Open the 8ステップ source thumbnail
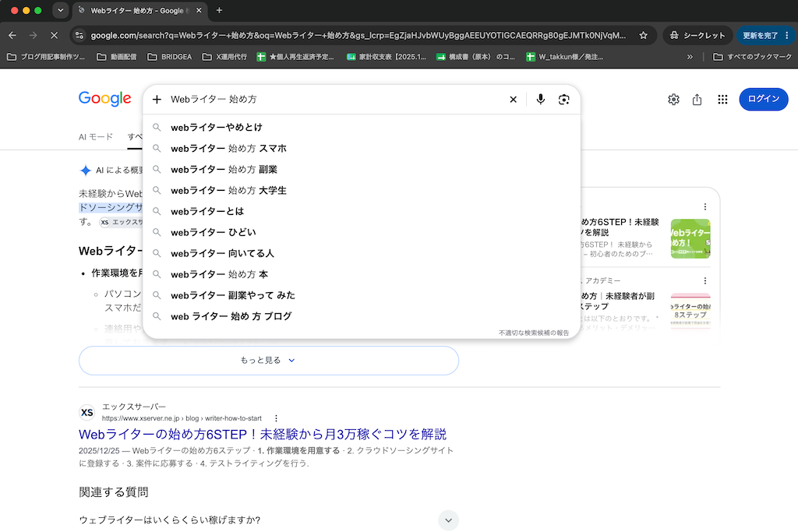 pyautogui.click(x=690, y=312)
